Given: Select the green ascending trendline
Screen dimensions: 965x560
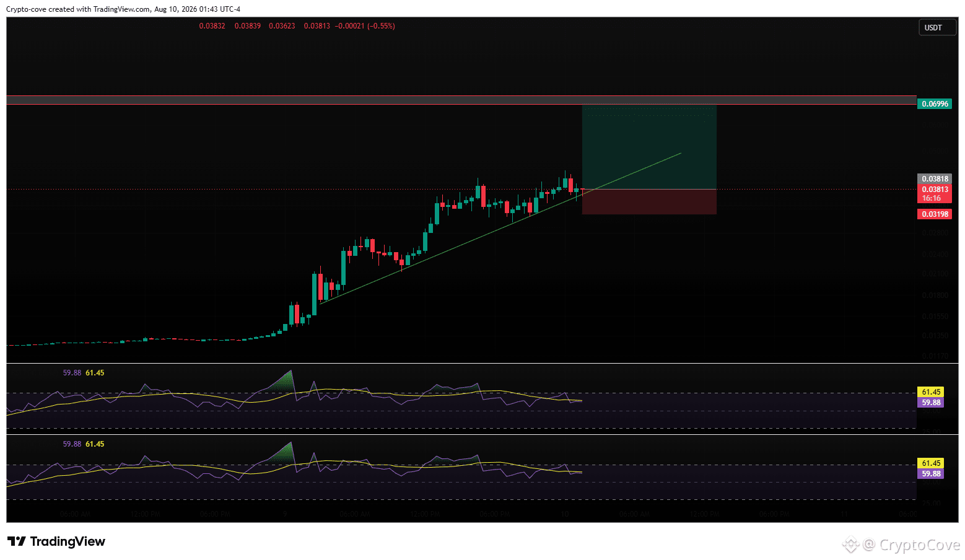Looking at the screenshot, I should 500,228.
